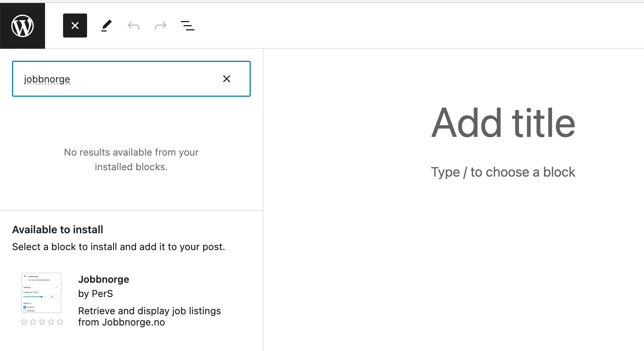This screenshot has width=644, height=351.
Task: Click the value box showing 76 in the preview
Action: click(54, 297)
